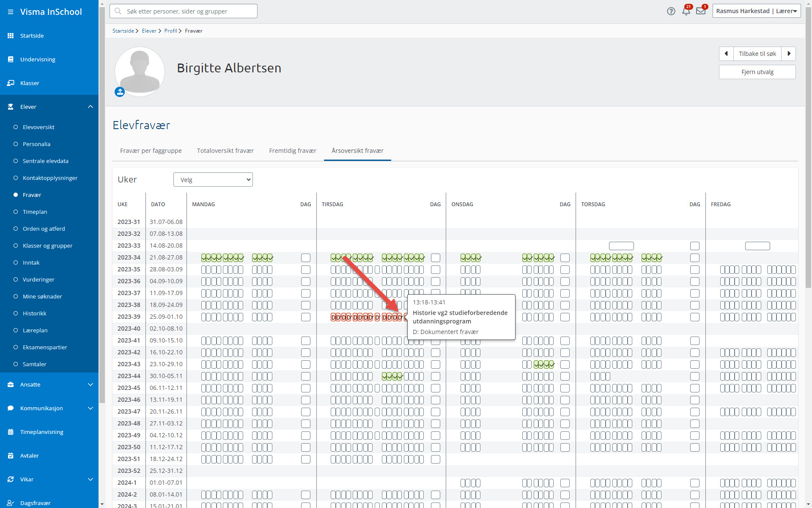The width and height of the screenshot is (812, 508).
Task: Click the Elever sidebar icon
Action: (x=11, y=107)
